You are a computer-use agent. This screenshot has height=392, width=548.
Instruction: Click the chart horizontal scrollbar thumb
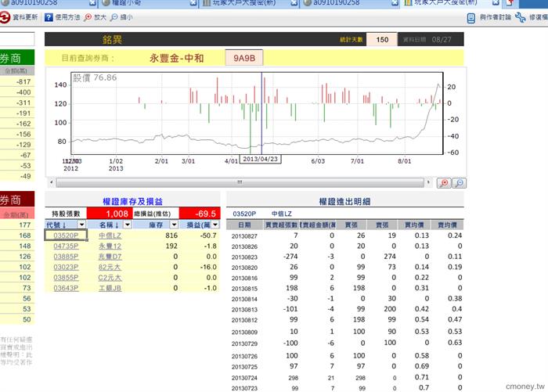240,182
